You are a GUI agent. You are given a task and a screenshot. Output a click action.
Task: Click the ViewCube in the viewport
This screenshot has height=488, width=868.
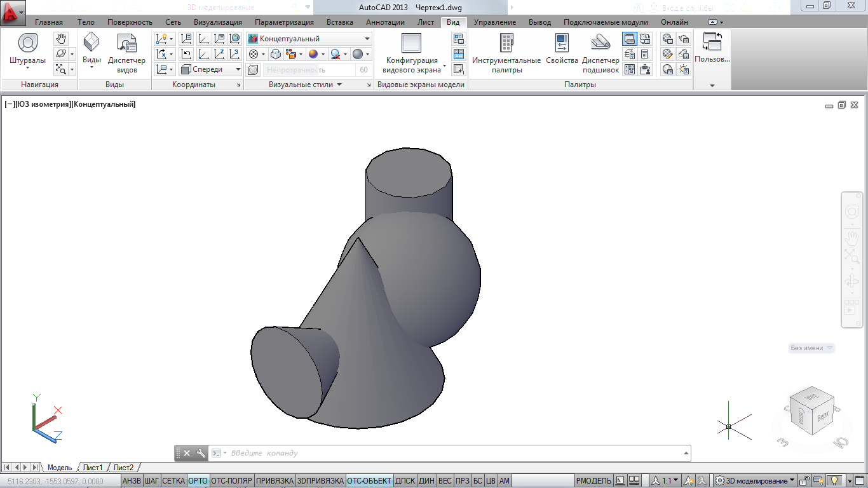pyautogui.click(x=811, y=411)
